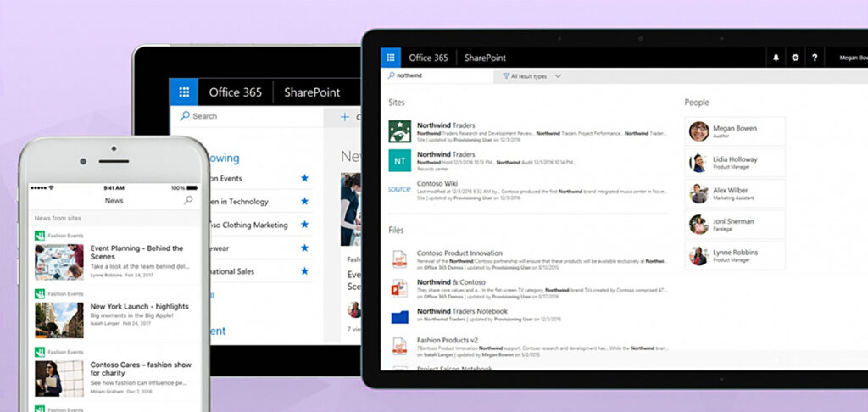Tap the 'Event Planning - Behind the Scenes' headline

coord(136,253)
